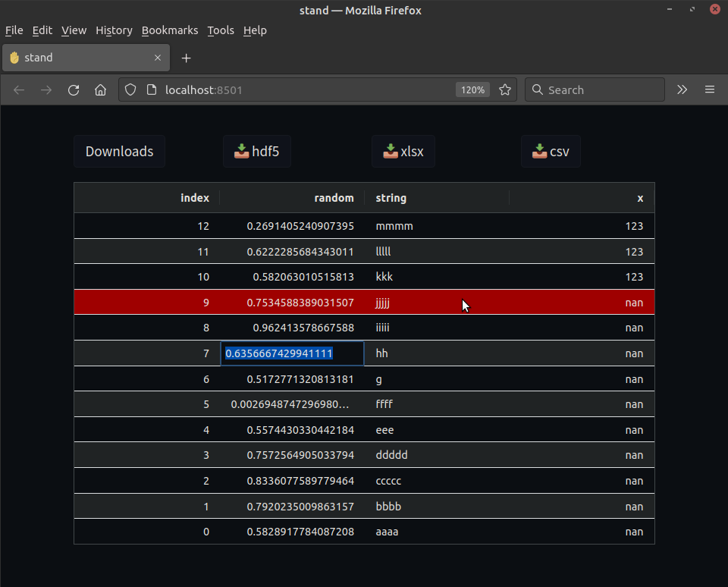Select cell 0.7920235009863157

coord(292,506)
